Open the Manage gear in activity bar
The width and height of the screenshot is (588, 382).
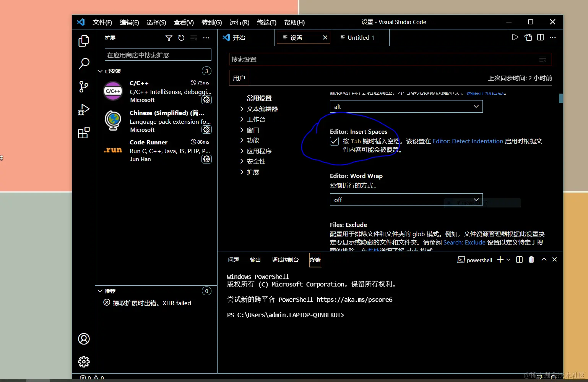coord(84,362)
